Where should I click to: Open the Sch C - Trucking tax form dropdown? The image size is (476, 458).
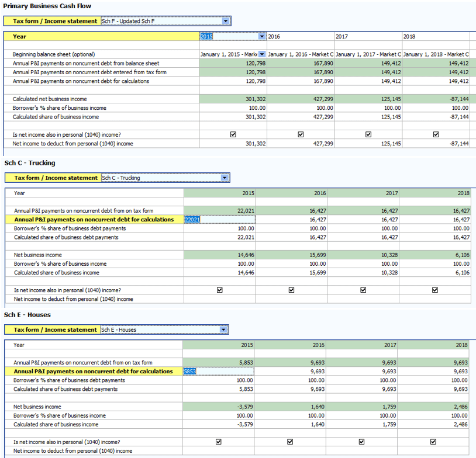(225, 178)
